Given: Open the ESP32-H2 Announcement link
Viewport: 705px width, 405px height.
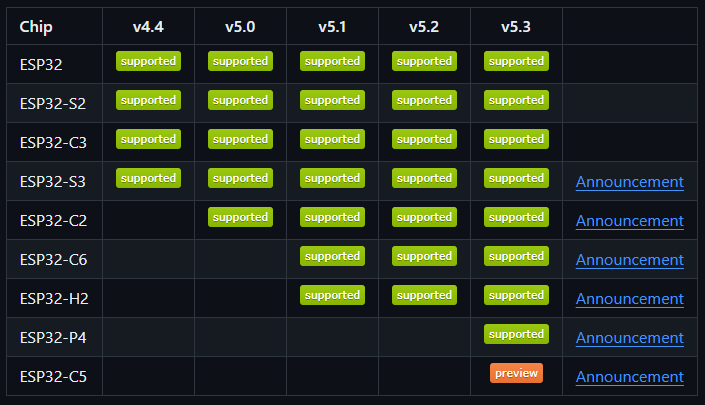Looking at the screenshot, I should pos(629,299).
